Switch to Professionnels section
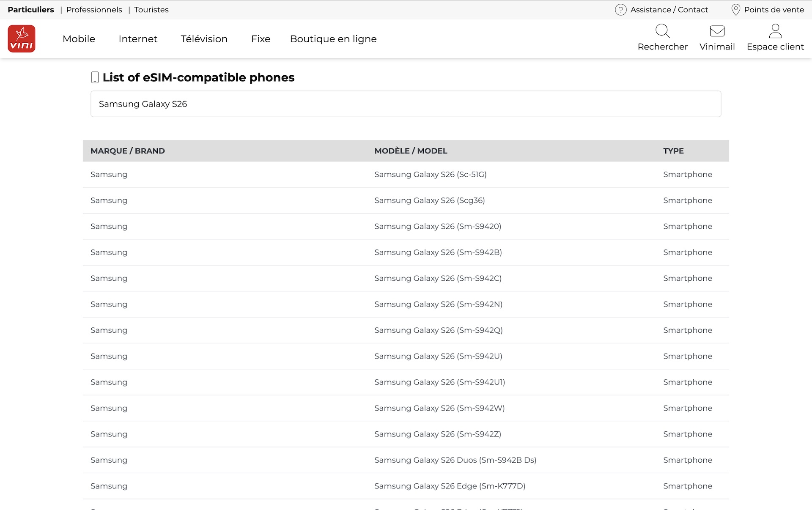The height and width of the screenshot is (510, 812). click(x=94, y=10)
